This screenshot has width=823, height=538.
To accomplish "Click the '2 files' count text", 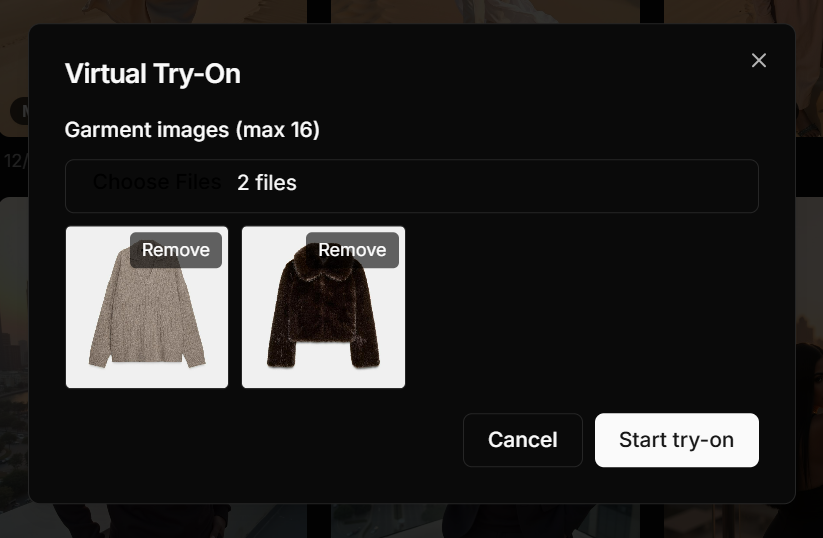I will tap(267, 183).
